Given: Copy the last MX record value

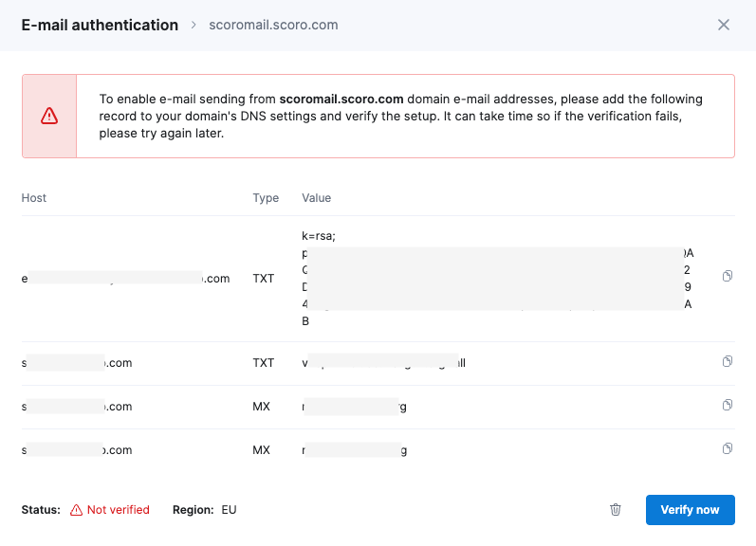Looking at the screenshot, I should (728, 448).
